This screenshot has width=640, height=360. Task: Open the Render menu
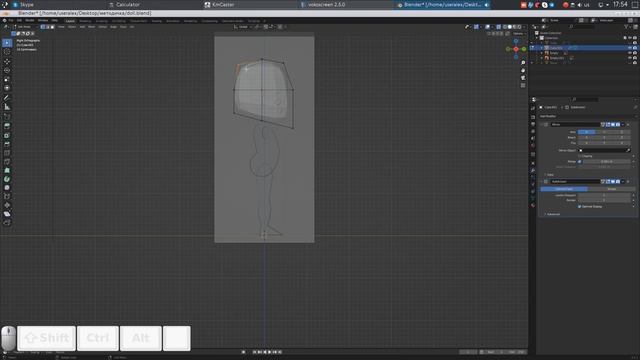(30, 20)
